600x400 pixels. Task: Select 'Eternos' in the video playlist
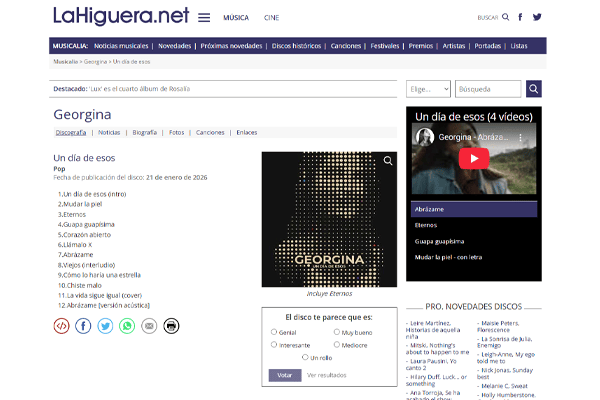pyautogui.click(x=426, y=225)
